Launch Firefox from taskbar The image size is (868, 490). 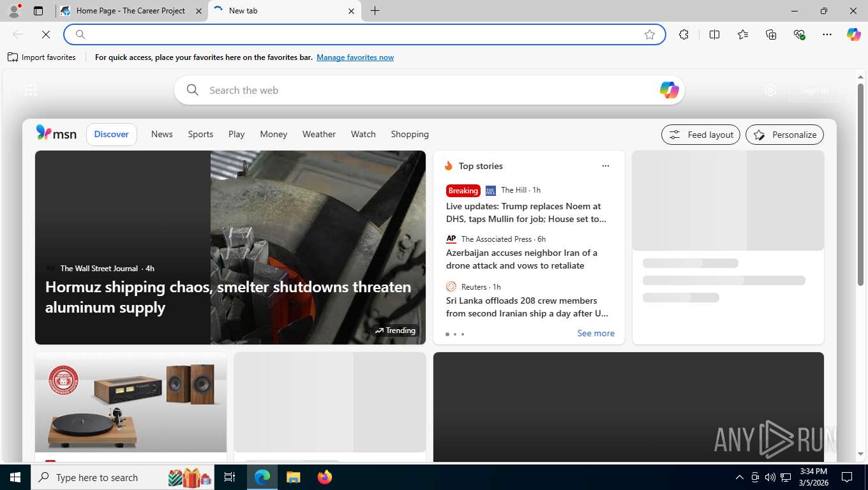point(325,477)
